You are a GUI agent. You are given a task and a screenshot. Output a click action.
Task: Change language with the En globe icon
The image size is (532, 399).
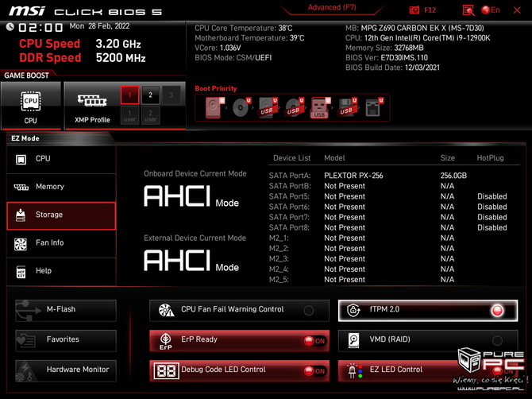[485, 10]
